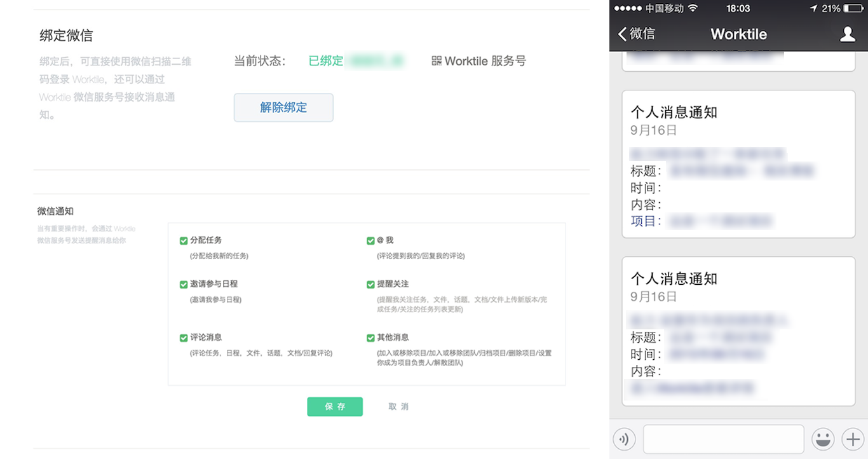Open the profile icon in WeChat header
Viewport: 868px width, 459px height.
848,34
